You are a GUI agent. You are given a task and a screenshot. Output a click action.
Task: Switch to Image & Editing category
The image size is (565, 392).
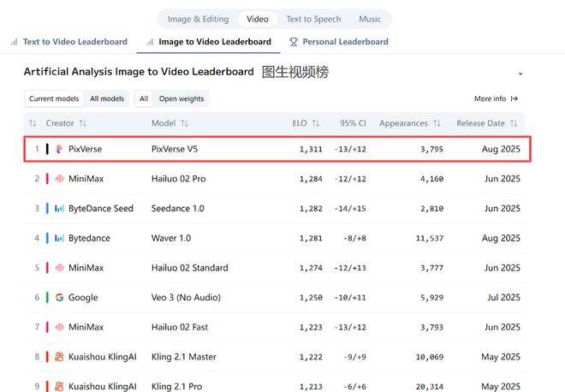point(199,19)
